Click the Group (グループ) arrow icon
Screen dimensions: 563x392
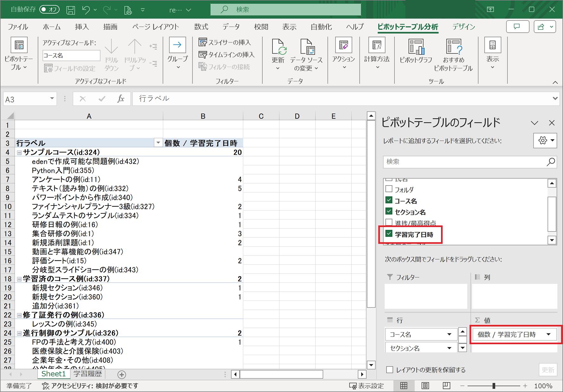click(177, 45)
